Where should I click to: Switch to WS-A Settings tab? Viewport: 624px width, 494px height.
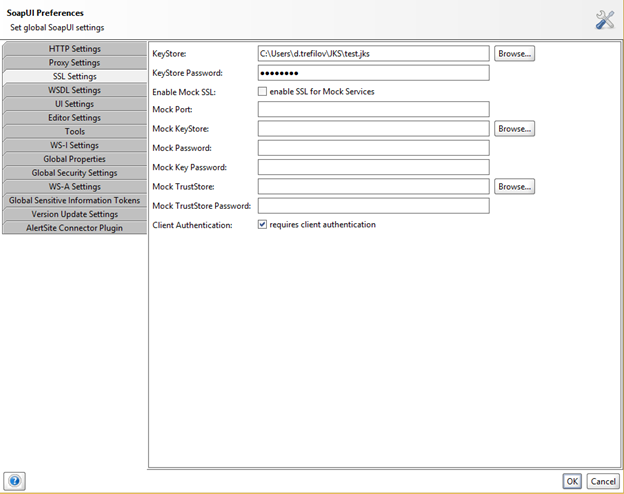(74, 187)
